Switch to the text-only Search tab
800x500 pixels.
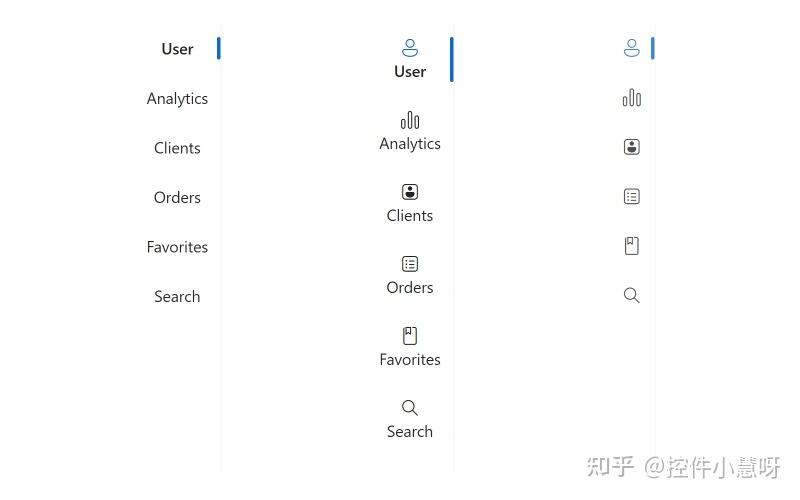coord(177,297)
